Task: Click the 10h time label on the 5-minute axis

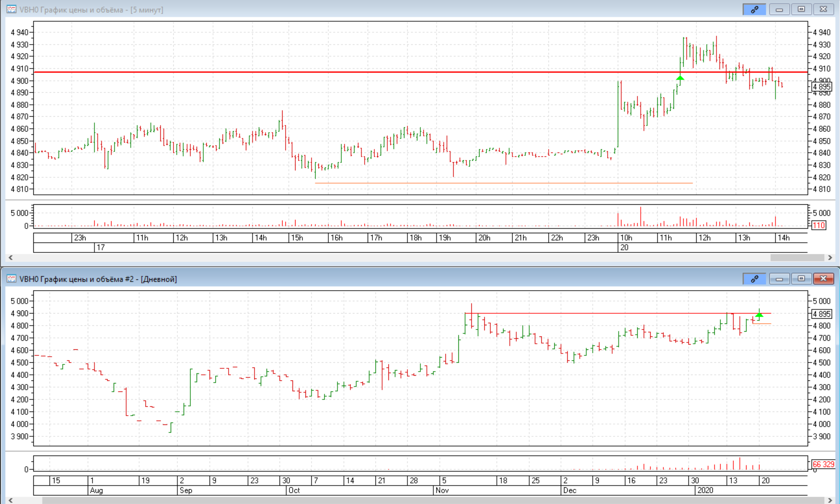Action: point(626,238)
